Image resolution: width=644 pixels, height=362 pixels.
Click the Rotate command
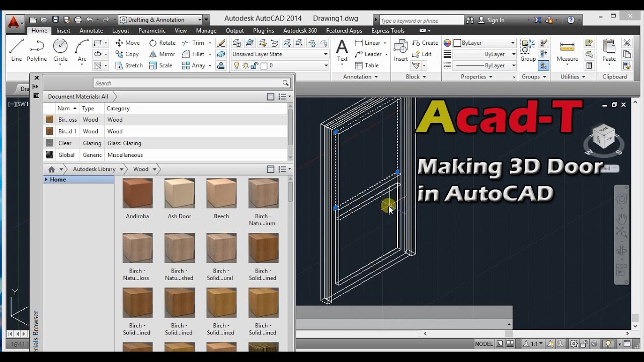(162, 43)
